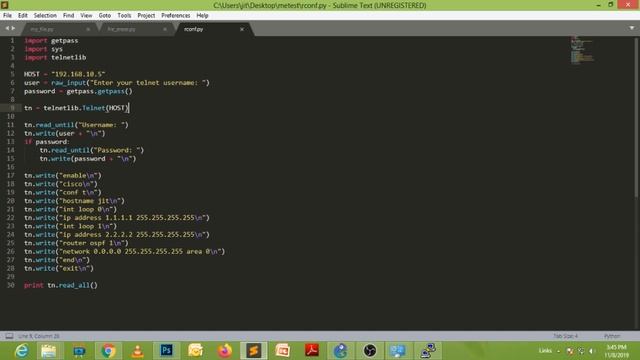640x360 pixels.
Task: Open VLC media player from the taskbar
Action: [x=138, y=351]
